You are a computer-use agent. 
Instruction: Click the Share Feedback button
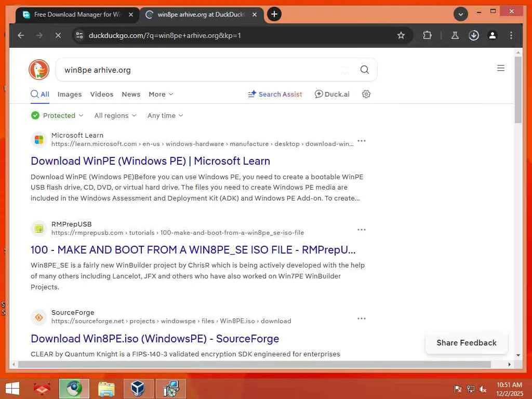tap(467, 343)
